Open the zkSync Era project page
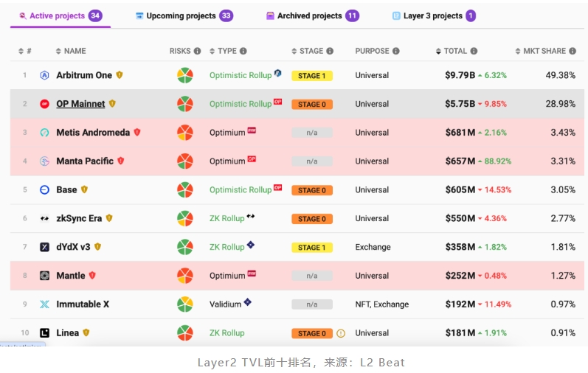Image resolution: width=588 pixels, height=373 pixels. [x=79, y=218]
